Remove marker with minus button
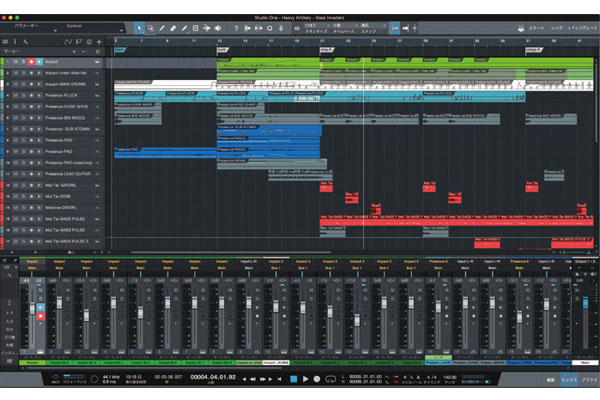This screenshot has height=400, width=600. click(x=83, y=51)
